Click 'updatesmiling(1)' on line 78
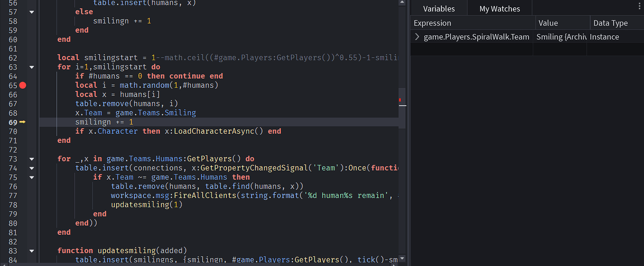Screen dimensions: 644x266 pos(147,205)
